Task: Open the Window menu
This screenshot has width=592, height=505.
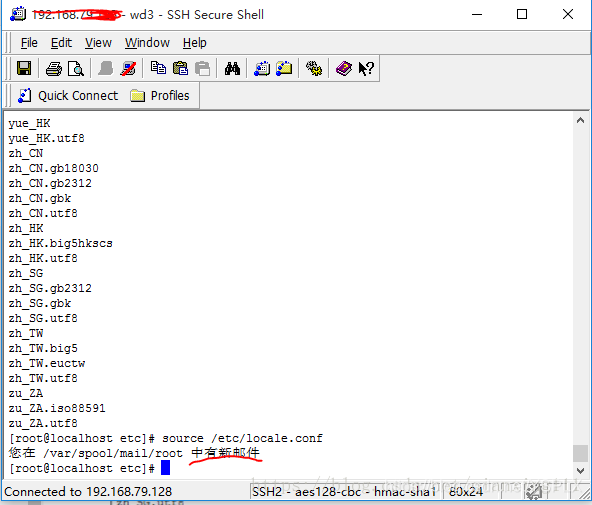Action: click(x=147, y=43)
